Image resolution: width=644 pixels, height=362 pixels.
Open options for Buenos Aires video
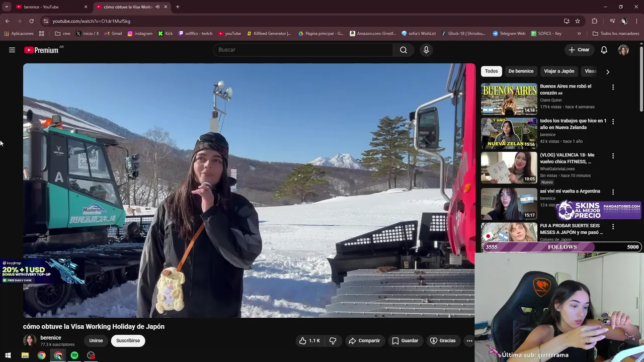coord(613,87)
